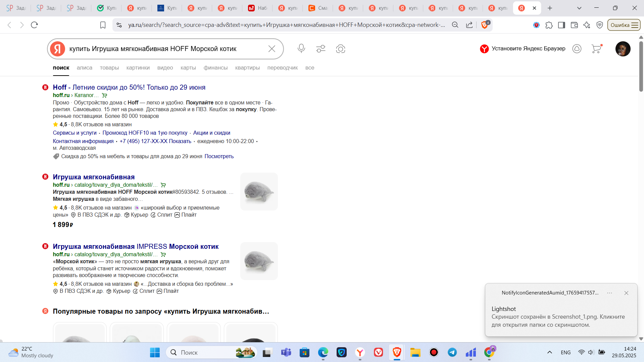Launch Telegram from the taskbar
644x362 pixels.
[x=452, y=352]
